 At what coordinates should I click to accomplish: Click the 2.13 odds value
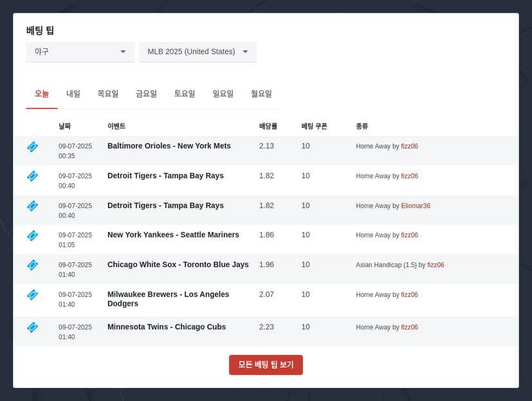pos(266,146)
